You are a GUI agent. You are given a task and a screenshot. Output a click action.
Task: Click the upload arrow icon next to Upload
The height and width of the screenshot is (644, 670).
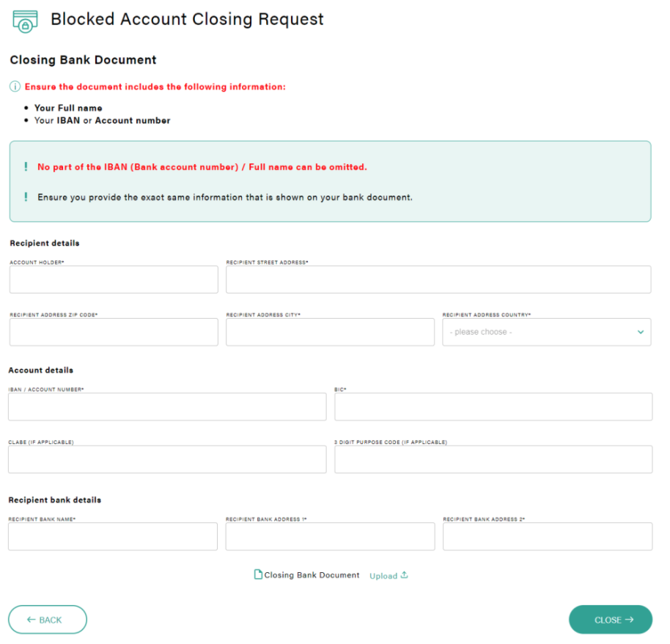(404, 575)
